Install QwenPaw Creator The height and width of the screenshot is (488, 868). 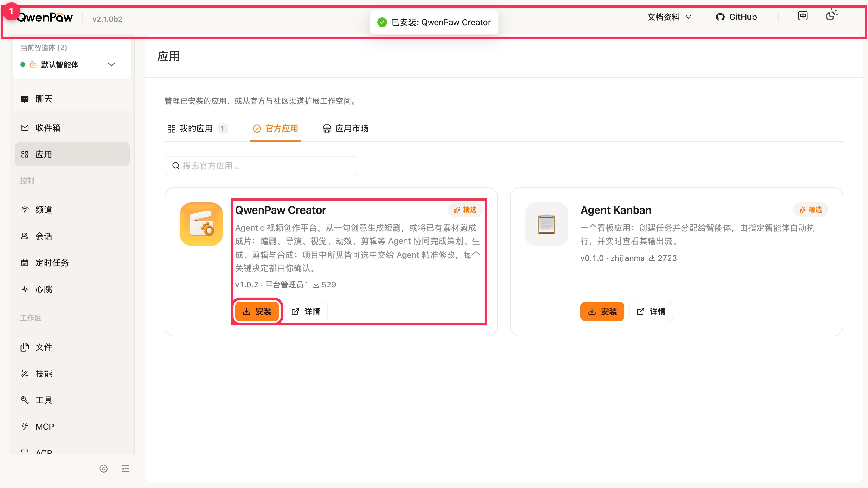(x=257, y=311)
